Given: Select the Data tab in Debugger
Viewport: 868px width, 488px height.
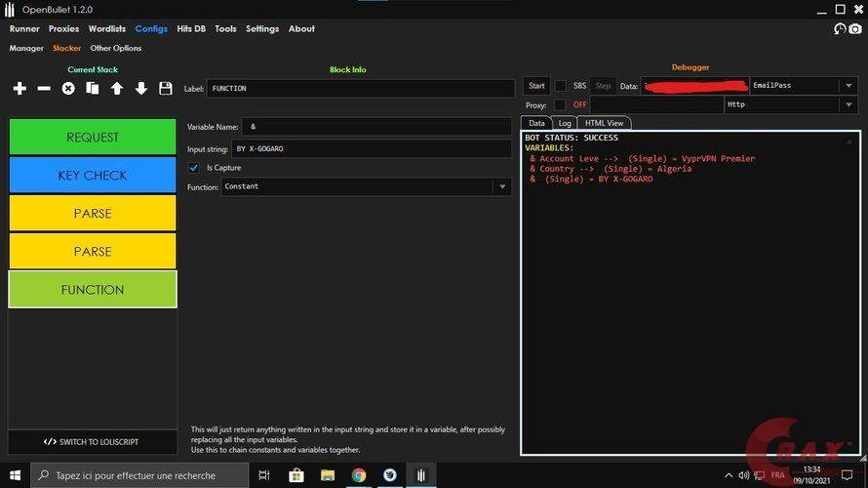Looking at the screenshot, I should click(x=536, y=123).
